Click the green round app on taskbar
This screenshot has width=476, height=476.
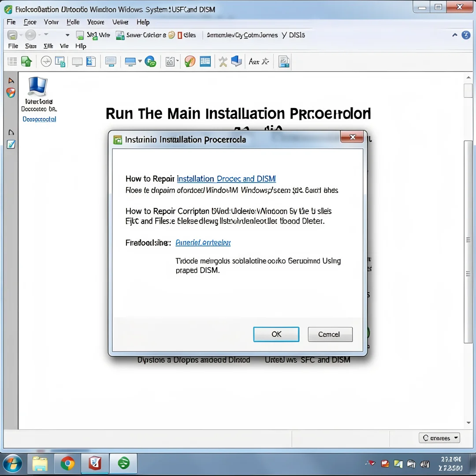tap(123, 463)
